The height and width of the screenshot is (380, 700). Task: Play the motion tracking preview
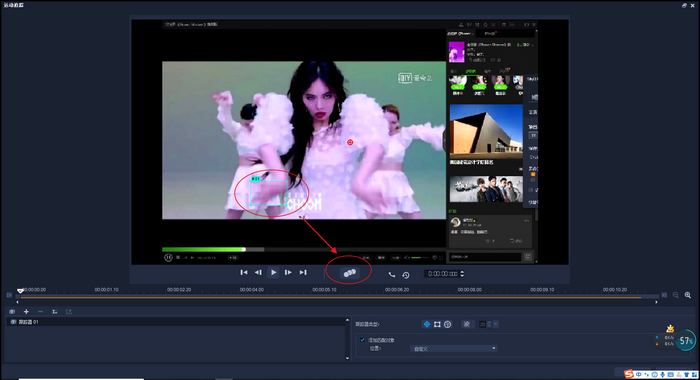click(x=273, y=272)
